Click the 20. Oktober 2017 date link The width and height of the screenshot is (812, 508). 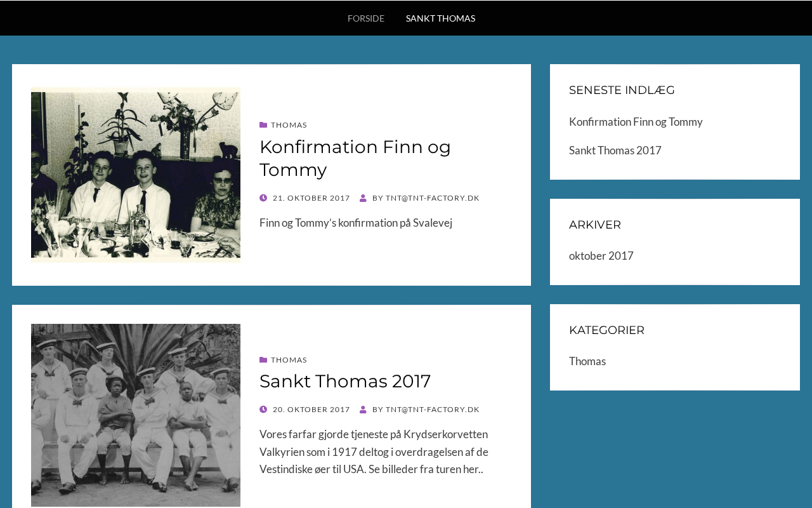(311, 410)
